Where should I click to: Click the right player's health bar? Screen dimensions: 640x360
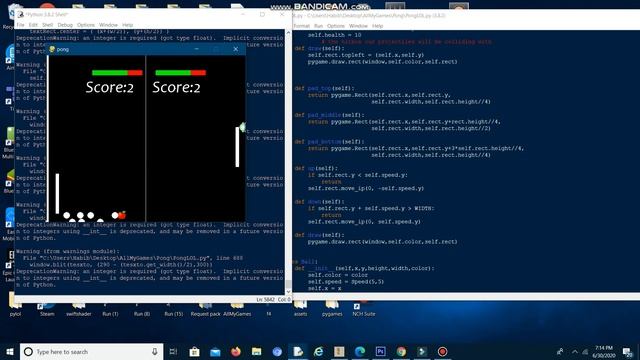tap(180, 73)
